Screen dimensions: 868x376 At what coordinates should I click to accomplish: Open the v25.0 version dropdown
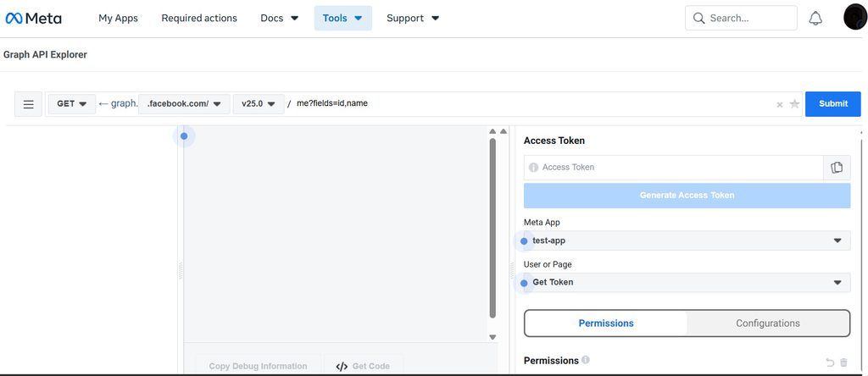coord(259,104)
